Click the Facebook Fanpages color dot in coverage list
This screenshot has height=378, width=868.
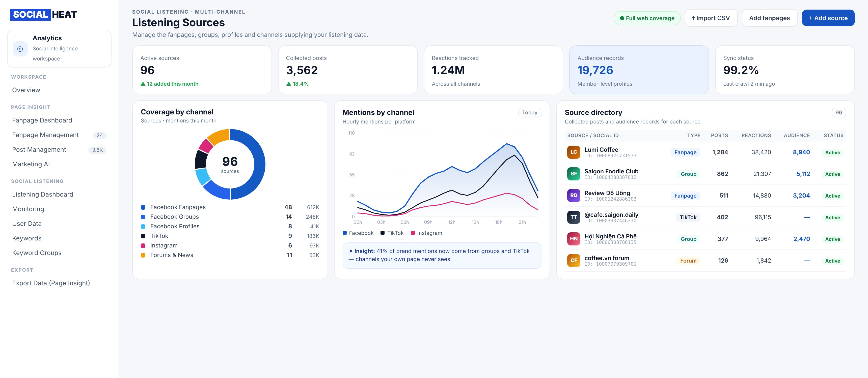point(143,207)
